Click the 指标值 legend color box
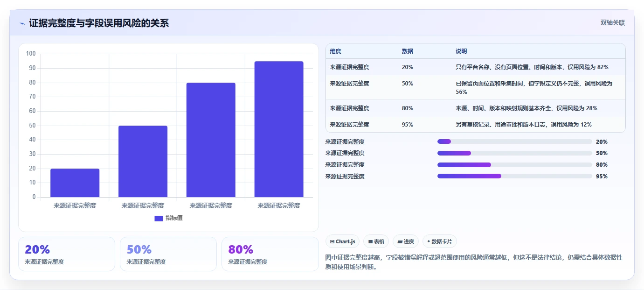Viewport: 644px width, 290px height. [159, 218]
